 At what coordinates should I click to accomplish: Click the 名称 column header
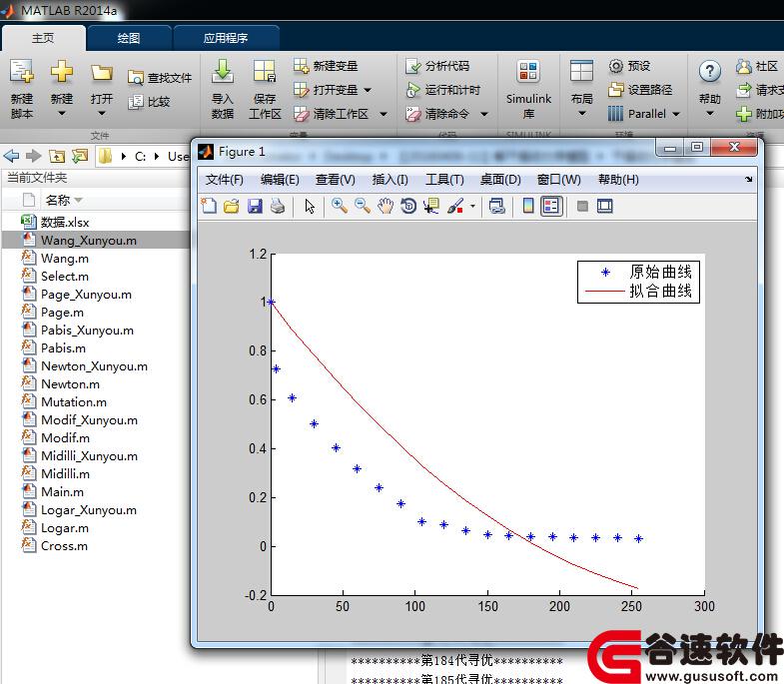[58, 200]
